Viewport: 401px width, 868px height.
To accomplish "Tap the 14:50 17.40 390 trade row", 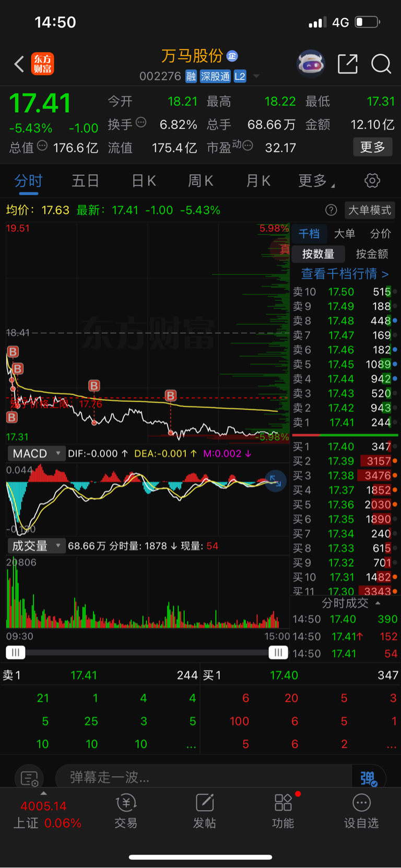I will 345,620.
